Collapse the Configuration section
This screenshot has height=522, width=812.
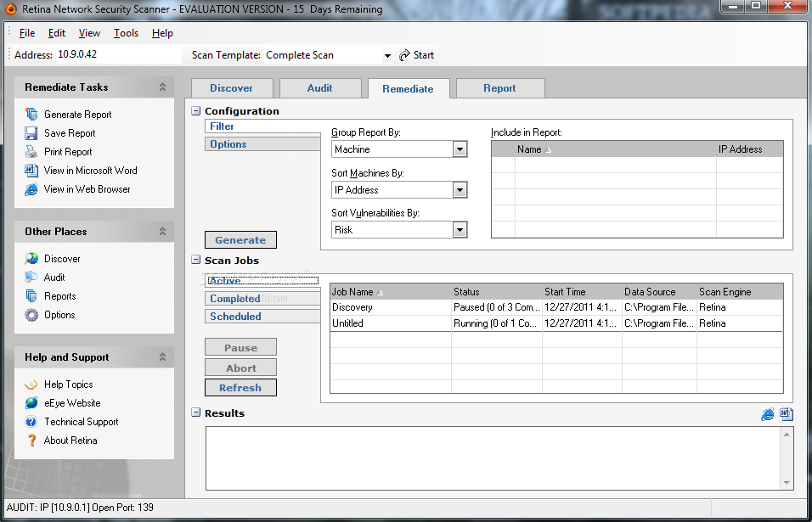(195, 110)
